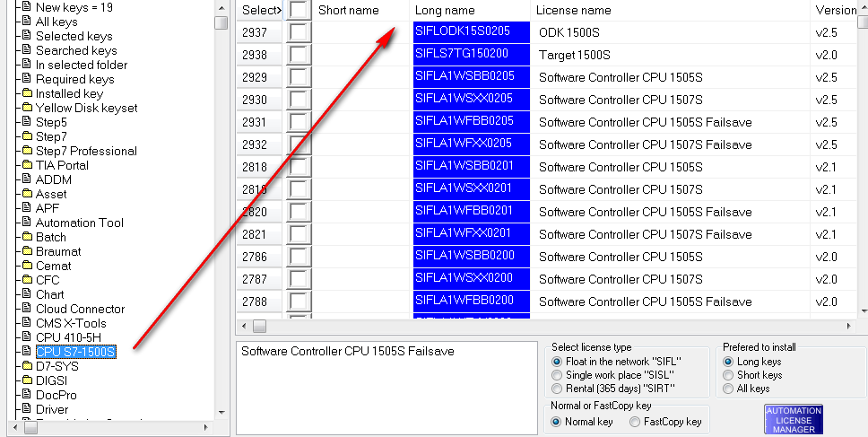
Task: Click the Driver document icon
Action: click(x=27, y=409)
